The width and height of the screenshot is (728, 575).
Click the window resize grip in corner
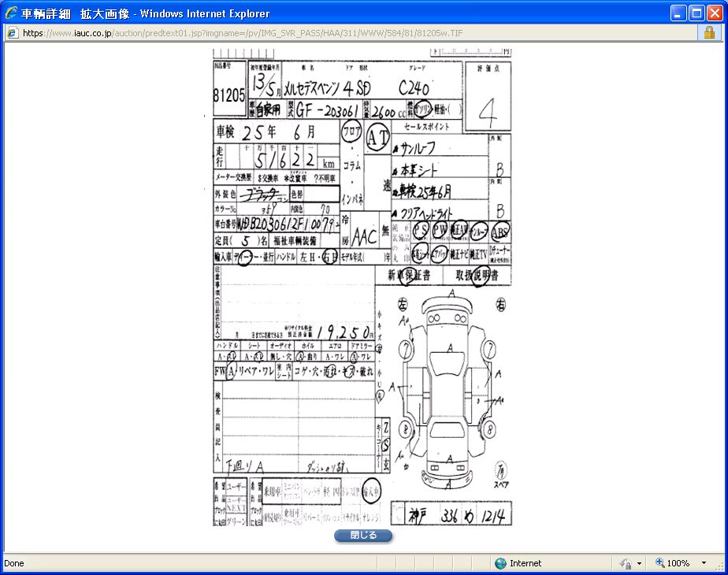721,568
